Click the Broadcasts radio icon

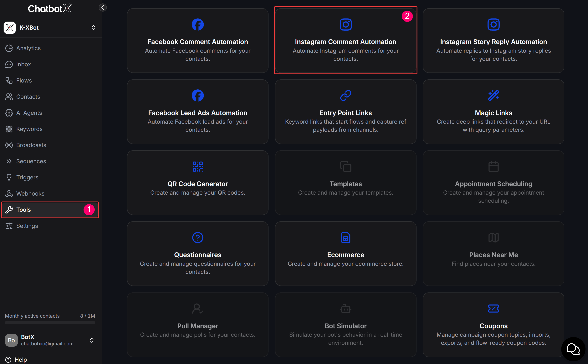click(x=9, y=145)
